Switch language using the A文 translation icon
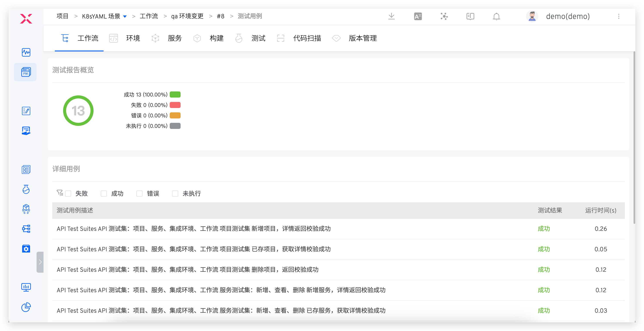The width and height of the screenshot is (644, 331). click(418, 16)
